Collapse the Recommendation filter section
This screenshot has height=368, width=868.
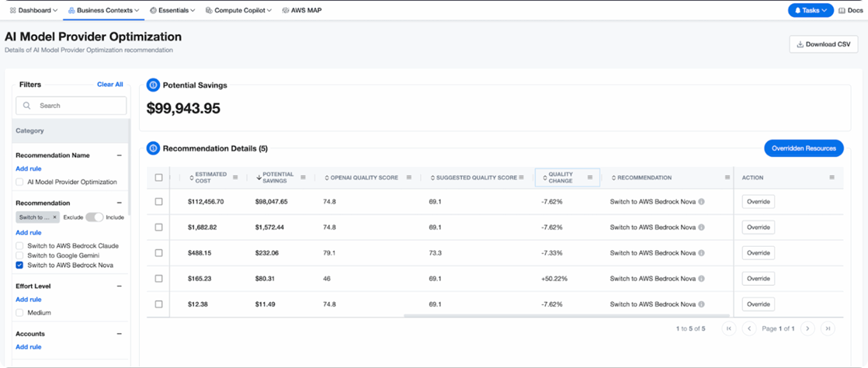pyautogui.click(x=119, y=203)
